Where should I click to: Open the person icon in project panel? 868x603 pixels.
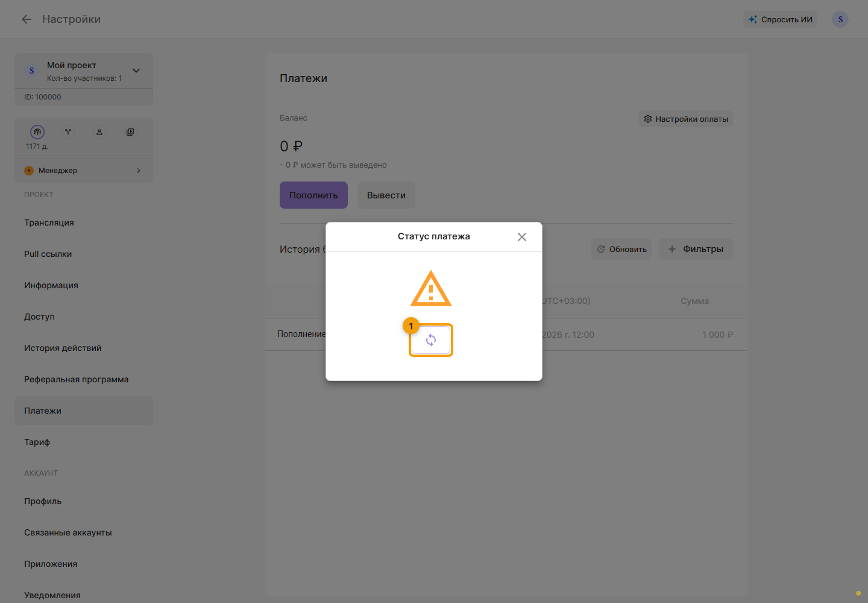click(x=99, y=131)
